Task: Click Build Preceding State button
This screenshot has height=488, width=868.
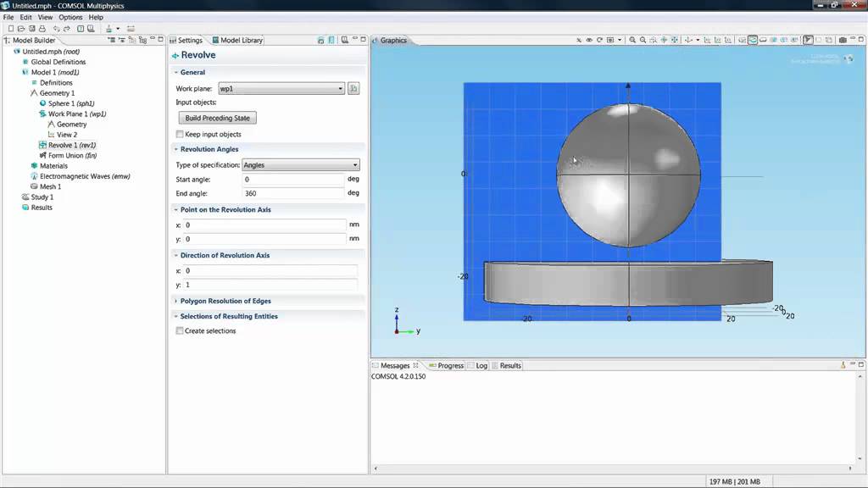Action: point(218,118)
